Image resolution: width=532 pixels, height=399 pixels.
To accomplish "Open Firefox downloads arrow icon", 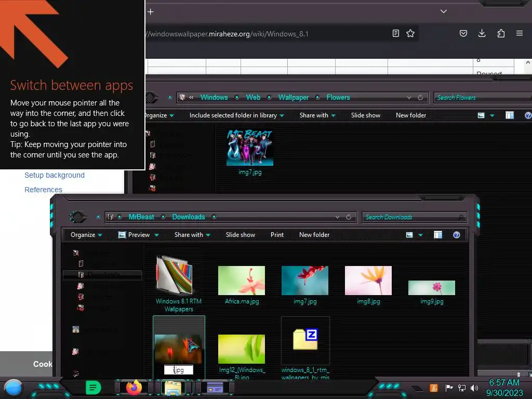I will 482,33.
